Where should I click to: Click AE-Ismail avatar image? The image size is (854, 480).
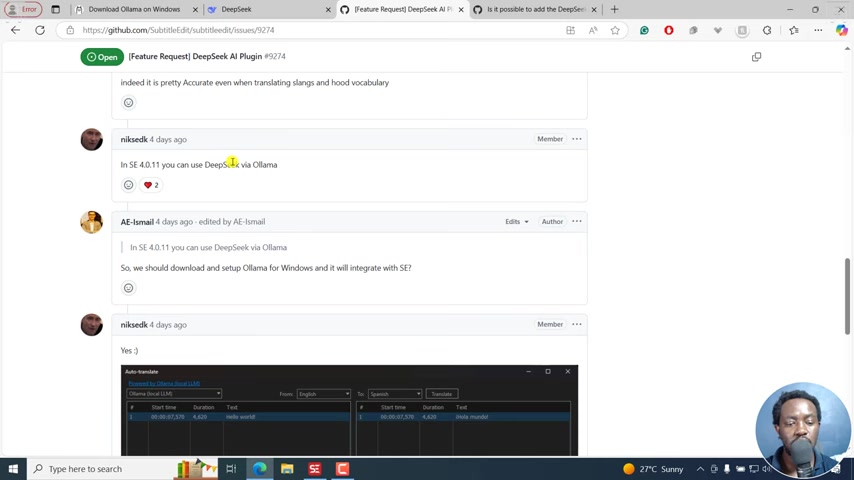92,222
